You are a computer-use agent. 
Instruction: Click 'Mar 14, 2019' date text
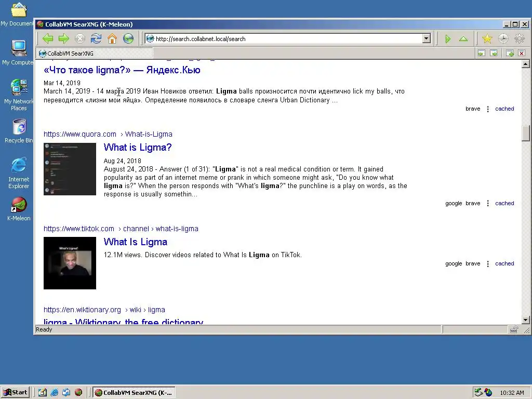62,83
